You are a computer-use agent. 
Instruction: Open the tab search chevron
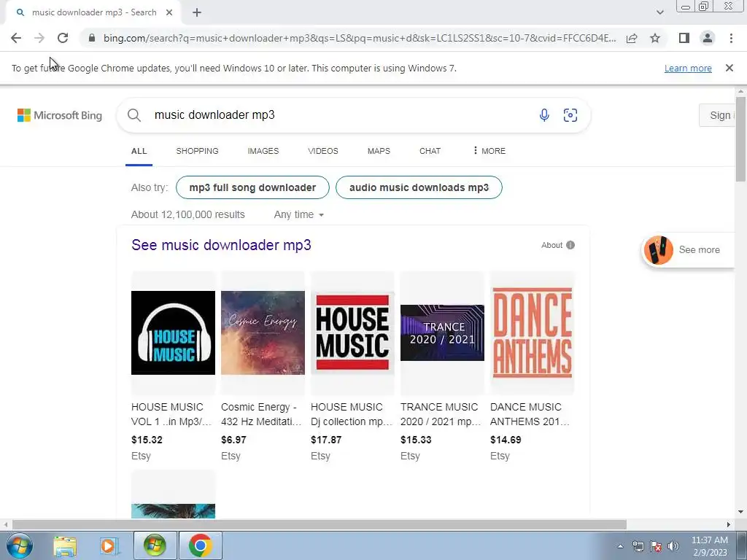pos(659,12)
